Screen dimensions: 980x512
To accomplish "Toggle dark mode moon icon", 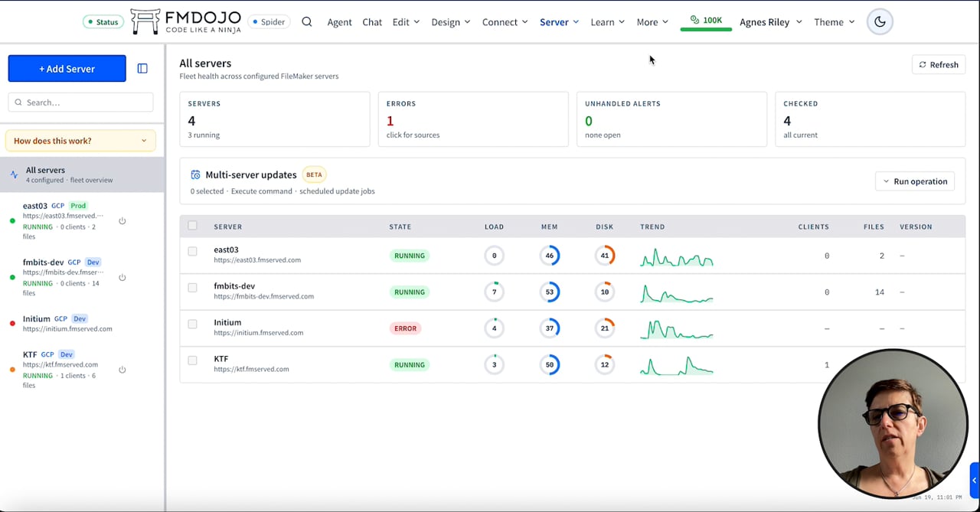I will [x=880, y=21].
